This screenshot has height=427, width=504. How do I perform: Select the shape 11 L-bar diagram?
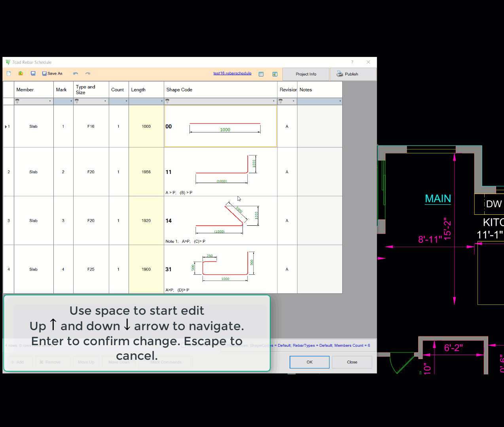click(227, 170)
